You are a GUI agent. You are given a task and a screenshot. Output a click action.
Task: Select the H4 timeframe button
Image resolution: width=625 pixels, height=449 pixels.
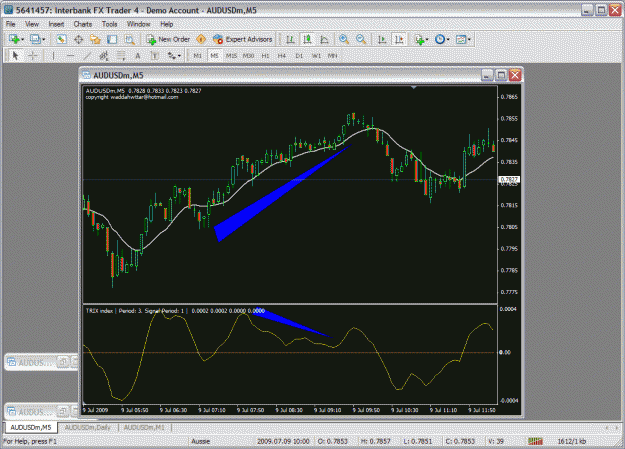282,56
